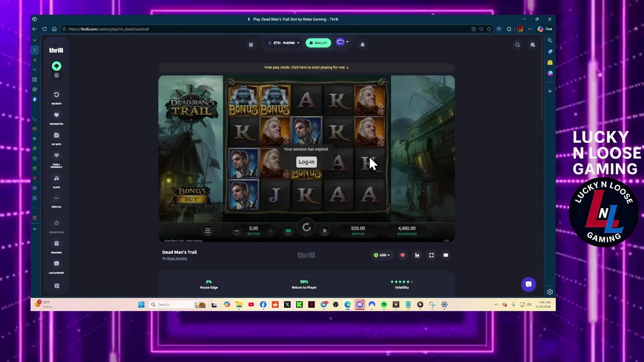Increase the bet with plus button
This screenshot has height=362, width=644.
pos(270,231)
